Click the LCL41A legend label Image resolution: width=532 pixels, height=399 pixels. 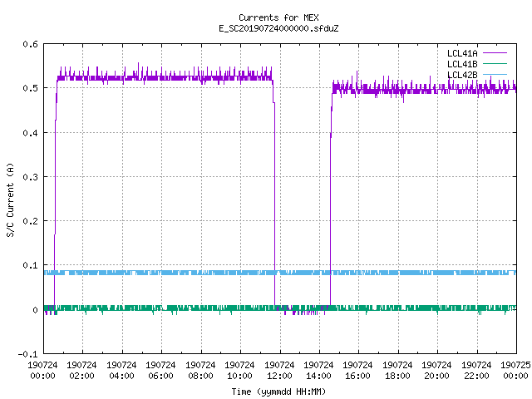coord(462,53)
